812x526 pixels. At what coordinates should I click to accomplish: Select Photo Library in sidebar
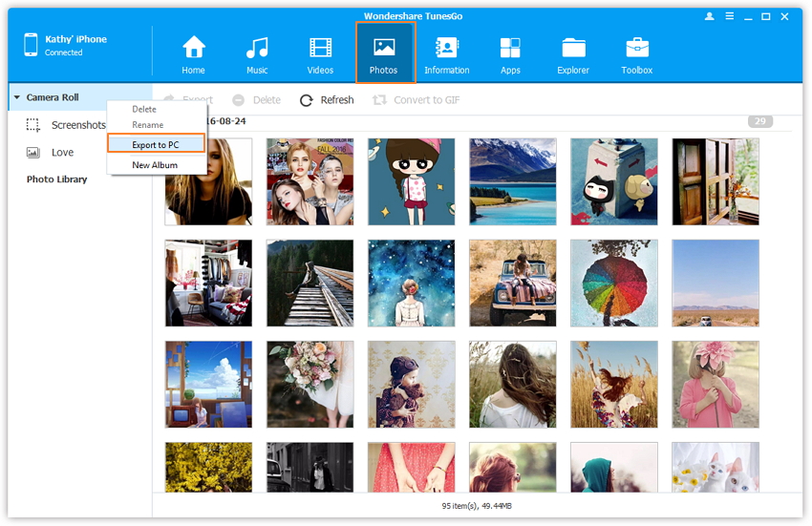[x=56, y=179]
